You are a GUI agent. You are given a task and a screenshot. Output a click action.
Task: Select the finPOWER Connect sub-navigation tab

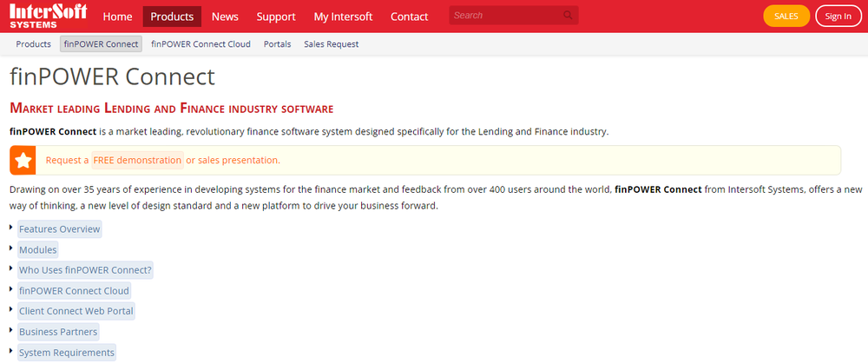(101, 43)
